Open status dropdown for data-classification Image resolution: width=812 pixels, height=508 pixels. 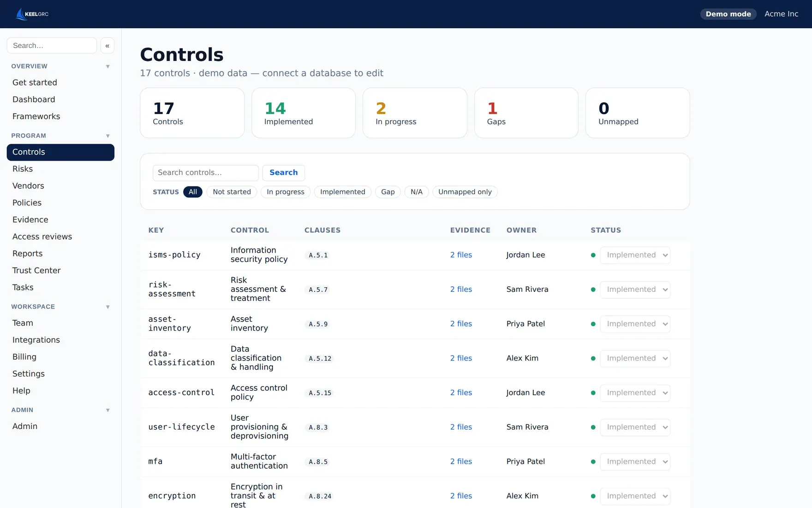click(635, 358)
